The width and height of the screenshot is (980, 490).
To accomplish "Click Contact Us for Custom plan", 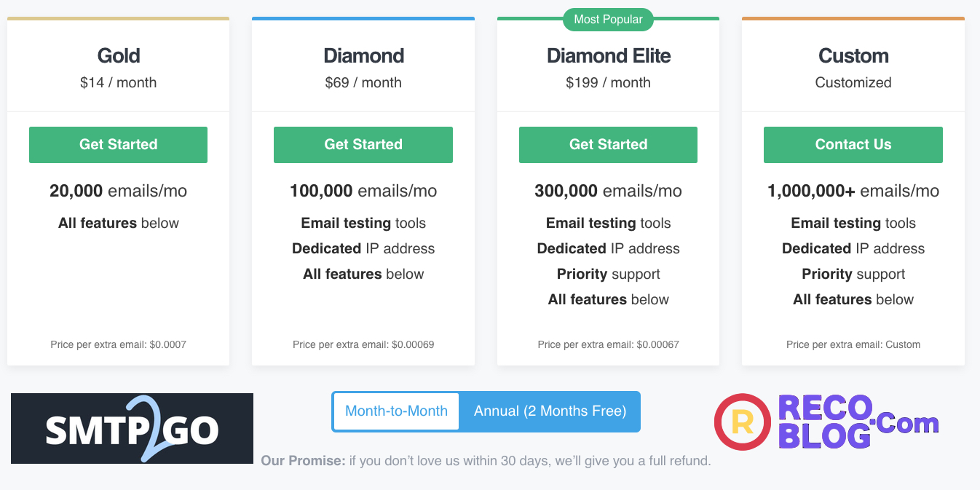I will point(853,145).
